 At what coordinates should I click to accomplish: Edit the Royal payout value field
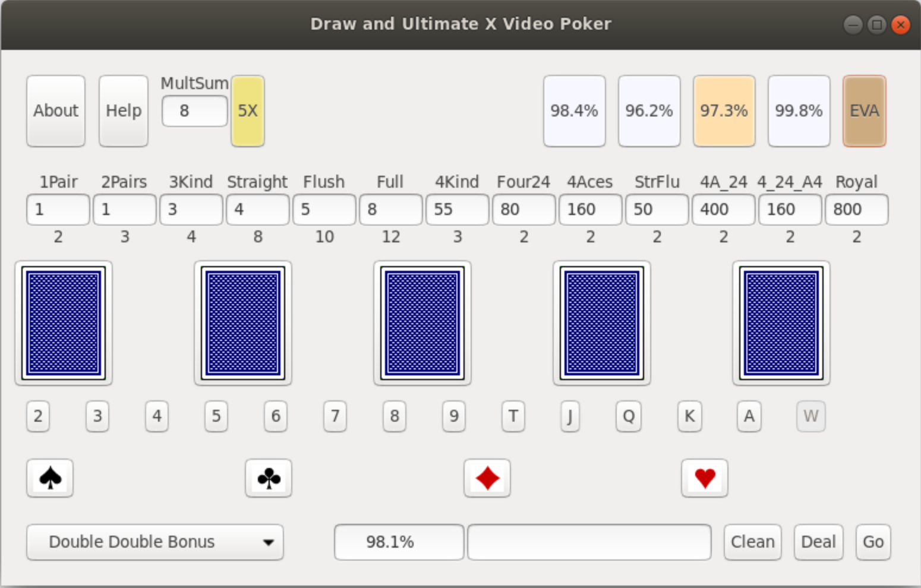(856, 210)
